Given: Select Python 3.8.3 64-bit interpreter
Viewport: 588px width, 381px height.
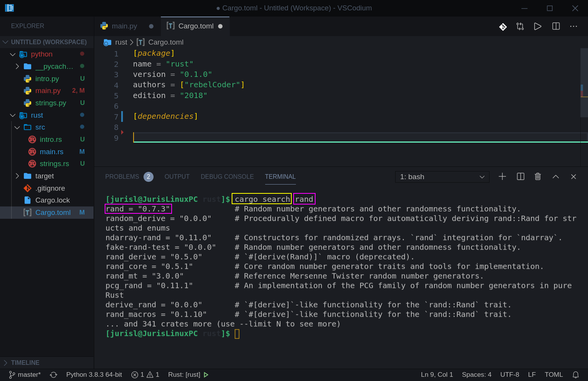Looking at the screenshot, I should (x=94, y=374).
